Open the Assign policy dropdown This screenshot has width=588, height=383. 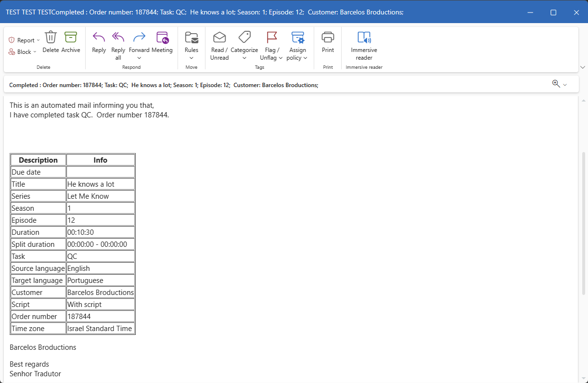306,58
